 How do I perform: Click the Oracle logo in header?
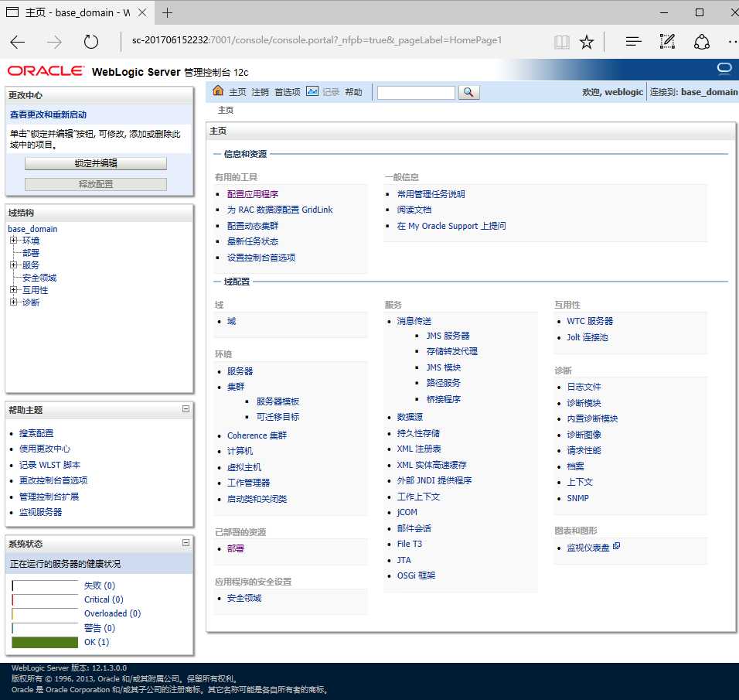(46, 70)
